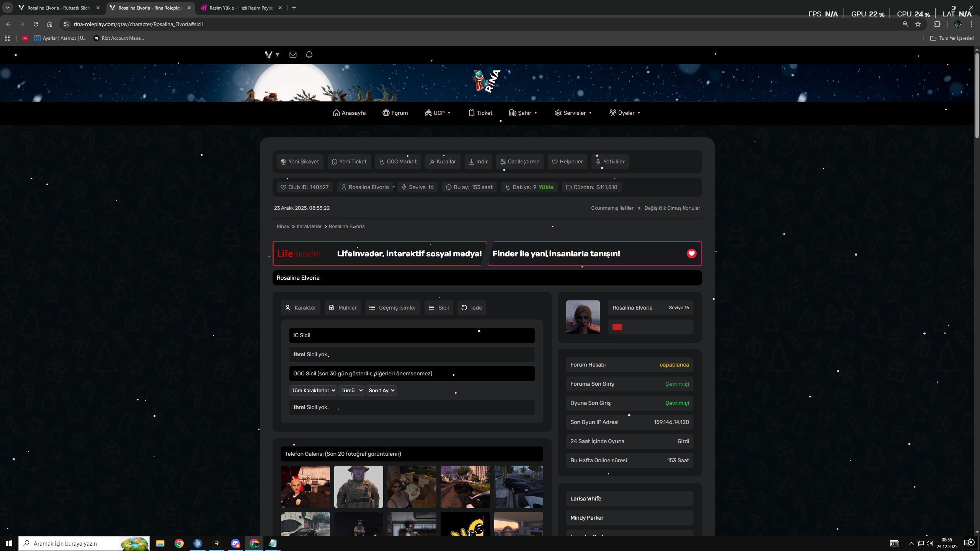Open the capablanca forum account link
980x551 pixels.
[x=674, y=365]
